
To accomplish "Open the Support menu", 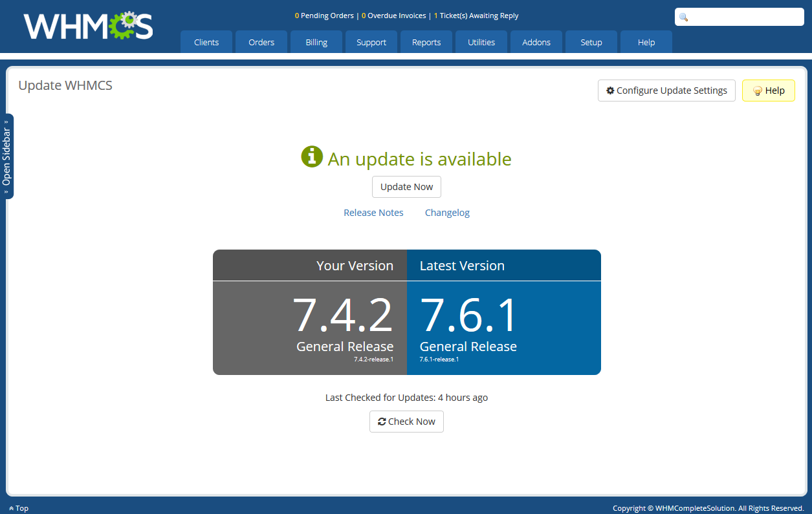I will tap(371, 42).
